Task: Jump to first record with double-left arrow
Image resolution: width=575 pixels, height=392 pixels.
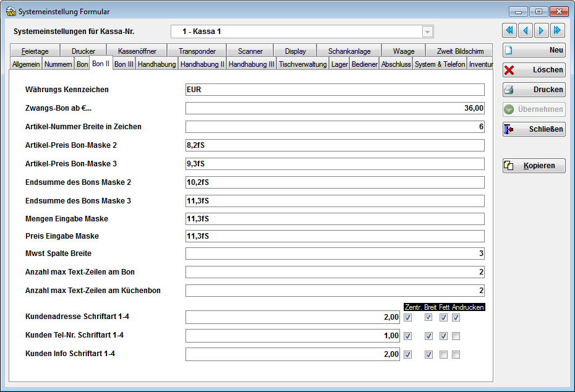Action: 509,30
